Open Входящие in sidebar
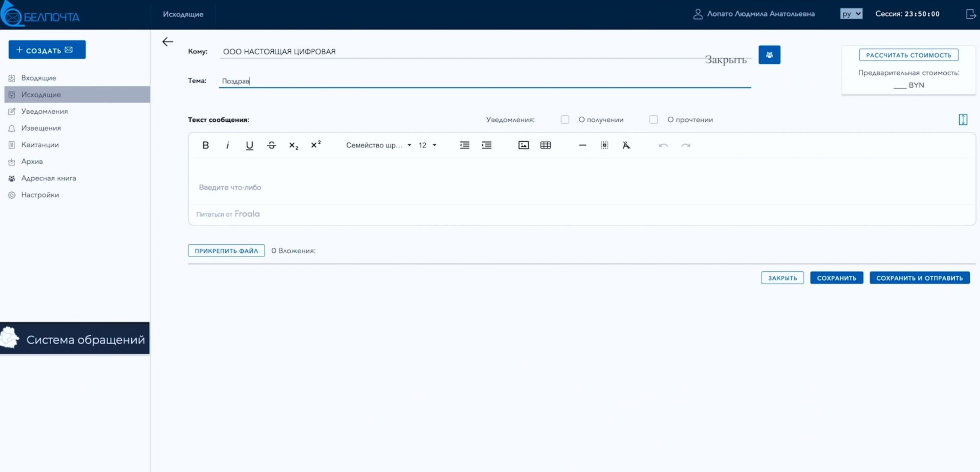This screenshot has height=472, width=980. point(39,78)
